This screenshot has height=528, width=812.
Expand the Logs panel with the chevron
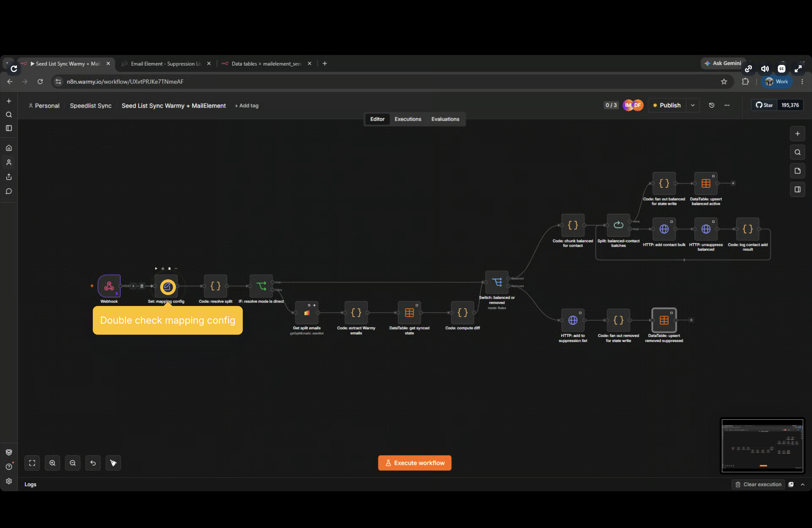coord(802,484)
